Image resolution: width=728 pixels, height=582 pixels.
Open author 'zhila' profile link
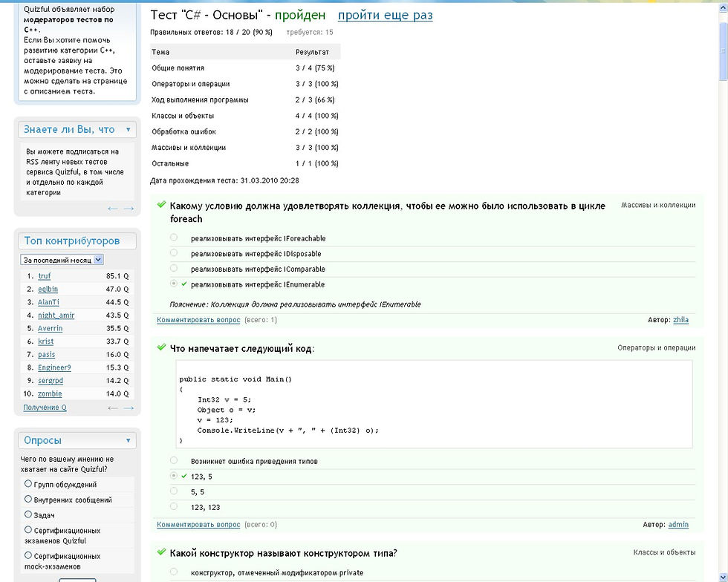point(680,320)
